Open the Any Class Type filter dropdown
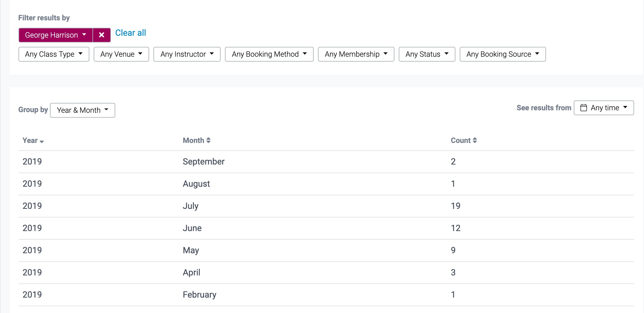The width and height of the screenshot is (644, 313). coord(53,54)
